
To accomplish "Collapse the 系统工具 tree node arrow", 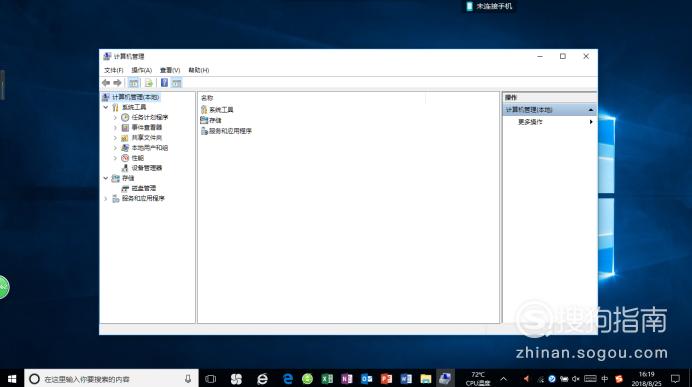I will pos(106,107).
